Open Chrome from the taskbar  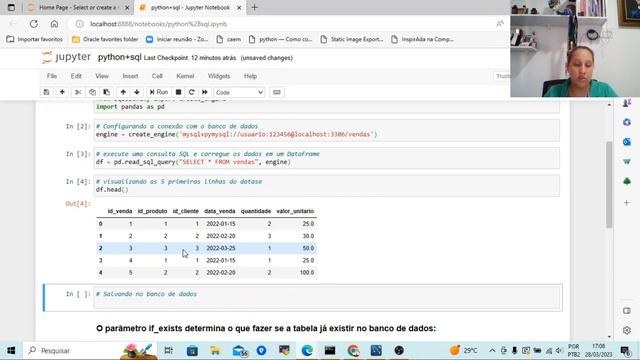(x=353, y=351)
